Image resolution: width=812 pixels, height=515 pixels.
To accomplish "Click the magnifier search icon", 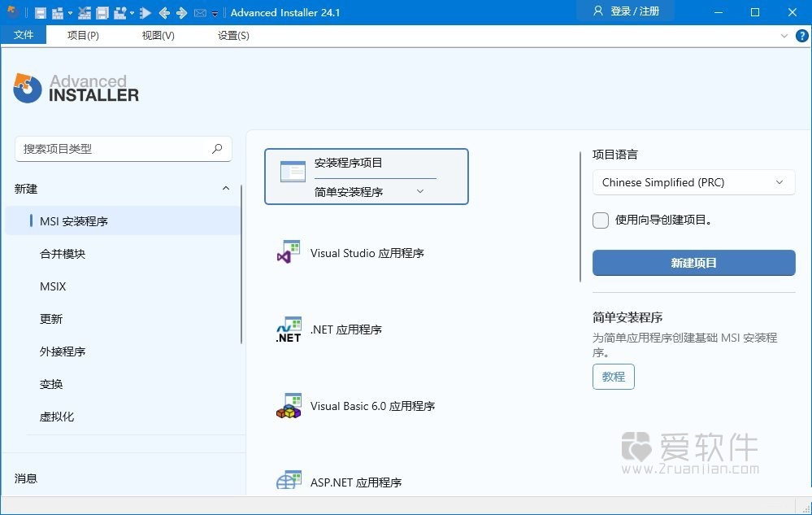I will coord(217,149).
